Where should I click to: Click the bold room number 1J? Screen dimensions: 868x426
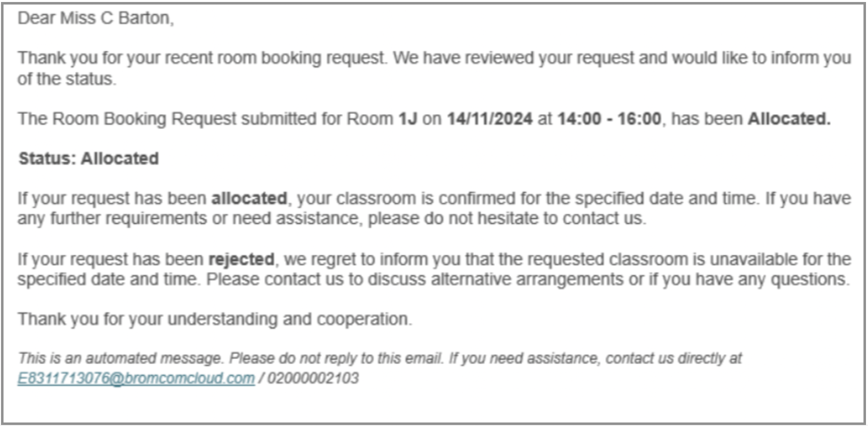(x=408, y=119)
